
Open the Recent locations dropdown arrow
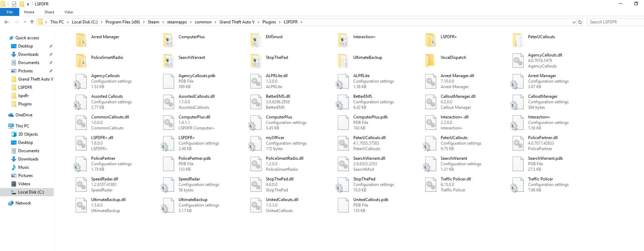(x=25, y=22)
